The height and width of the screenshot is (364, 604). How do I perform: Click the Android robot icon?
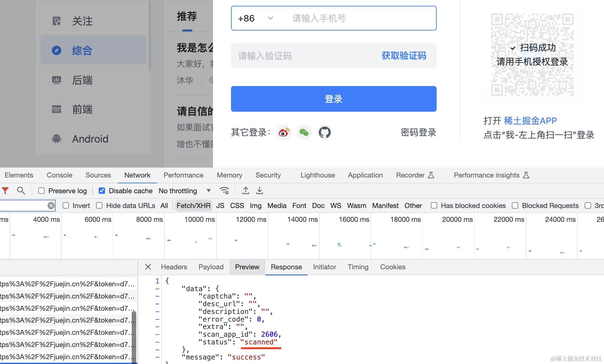pos(57,139)
